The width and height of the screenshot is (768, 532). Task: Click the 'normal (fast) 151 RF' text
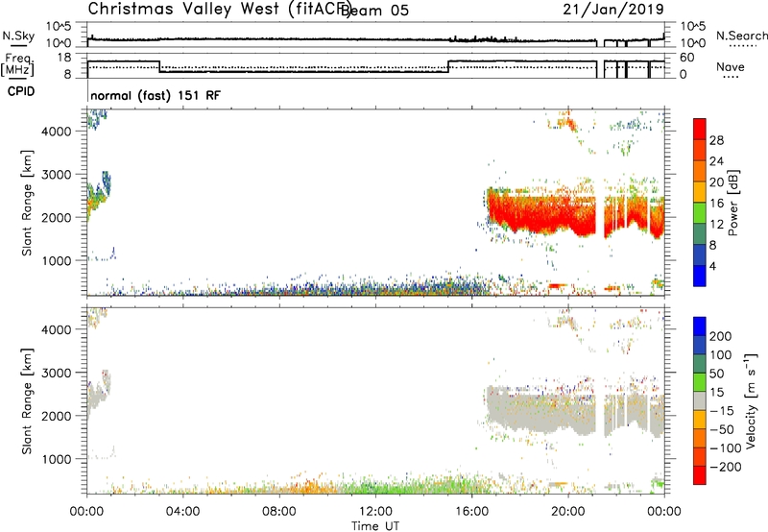(156, 95)
